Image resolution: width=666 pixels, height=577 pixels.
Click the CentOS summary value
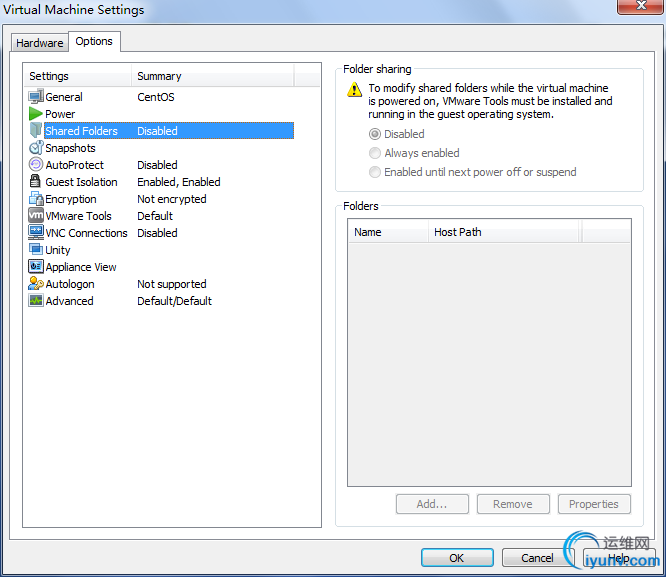pyautogui.click(x=156, y=97)
